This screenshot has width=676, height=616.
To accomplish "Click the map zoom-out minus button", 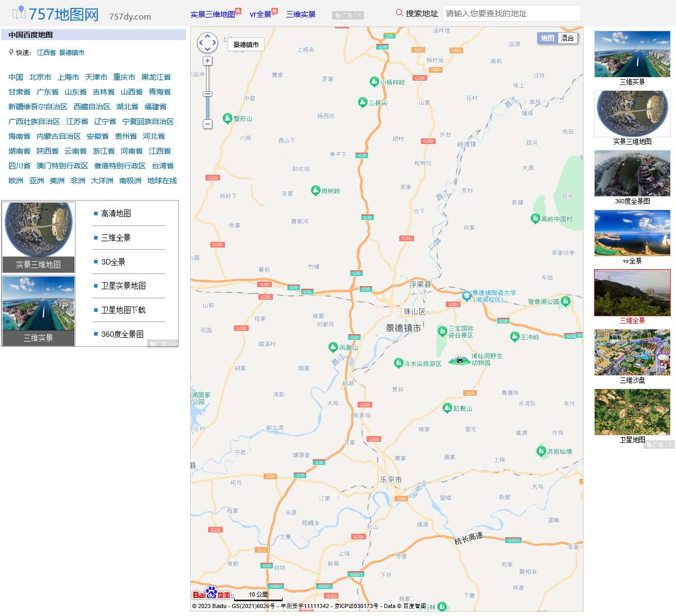I will click(208, 124).
